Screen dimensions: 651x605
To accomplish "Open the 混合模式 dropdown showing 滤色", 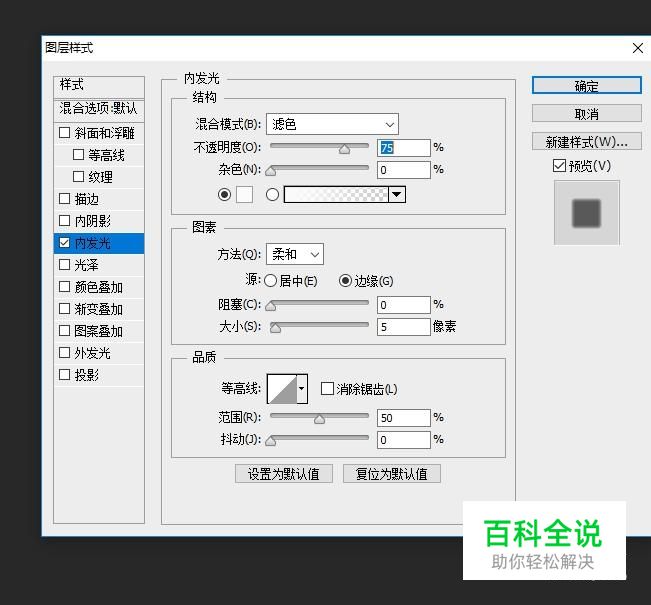I will pyautogui.click(x=332, y=124).
